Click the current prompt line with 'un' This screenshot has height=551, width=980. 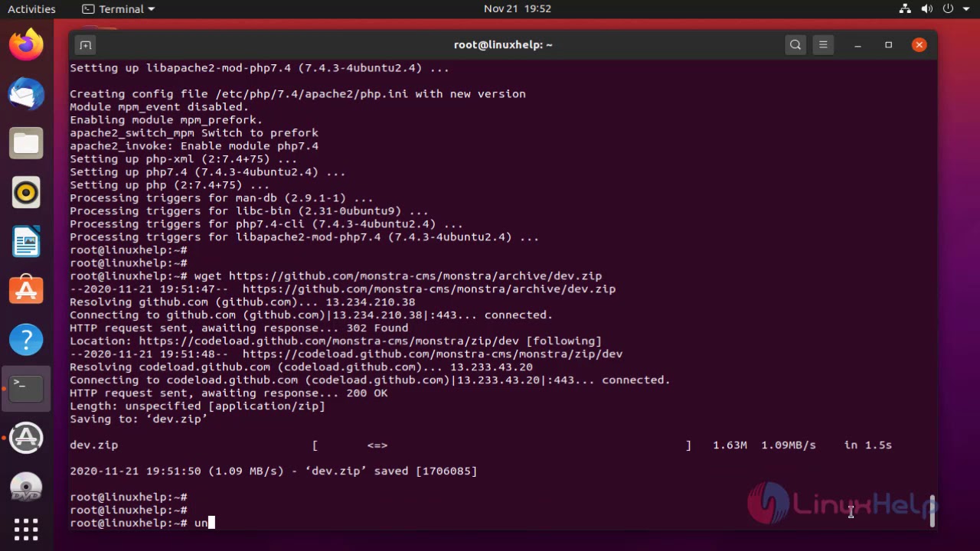click(142, 523)
